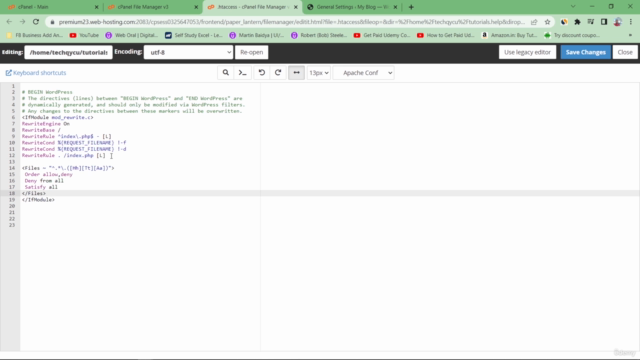Image resolution: width=640 pixels, height=360 pixels.
Task: Open the media control toolbar icon
Action: coord(591,22)
